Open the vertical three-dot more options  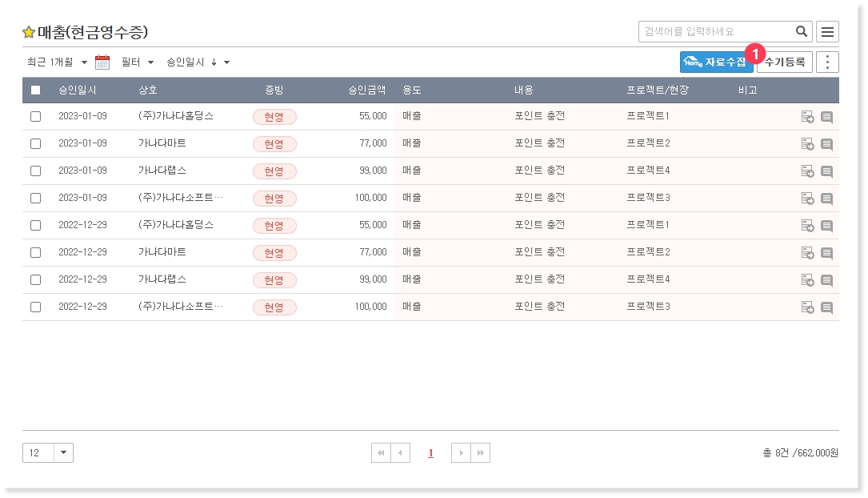tap(827, 62)
